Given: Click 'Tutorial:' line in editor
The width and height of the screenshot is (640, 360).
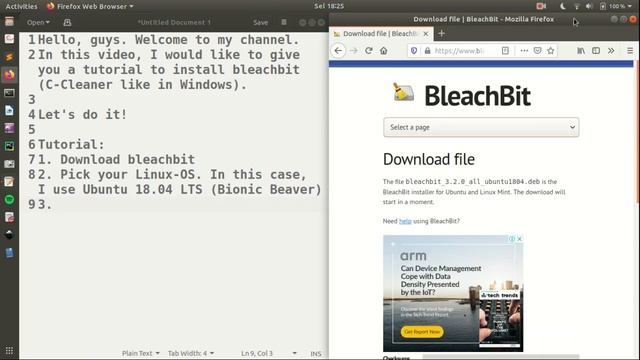Looking at the screenshot, I should tap(71, 144).
